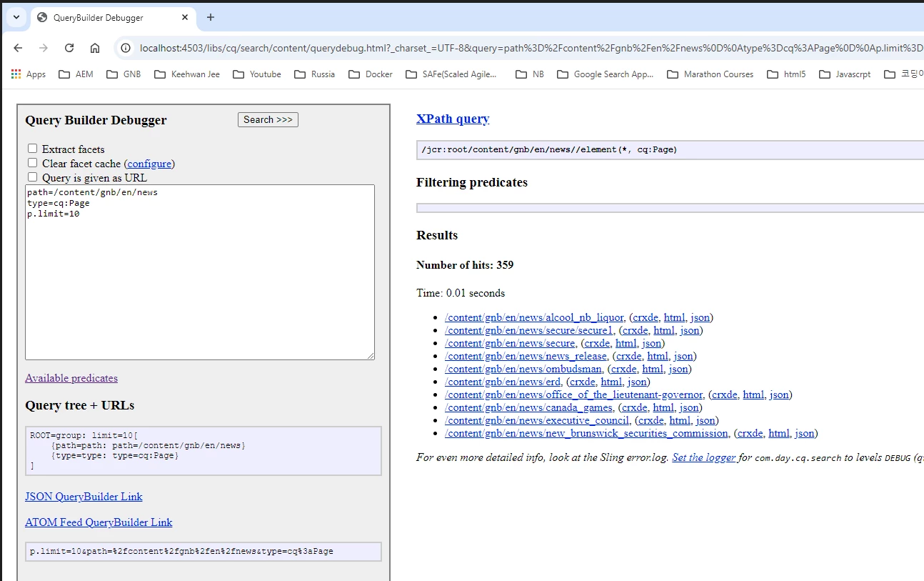The height and width of the screenshot is (581, 924).
Task: Close the QueryBuilder Debugger tab
Action: tap(185, 17)
